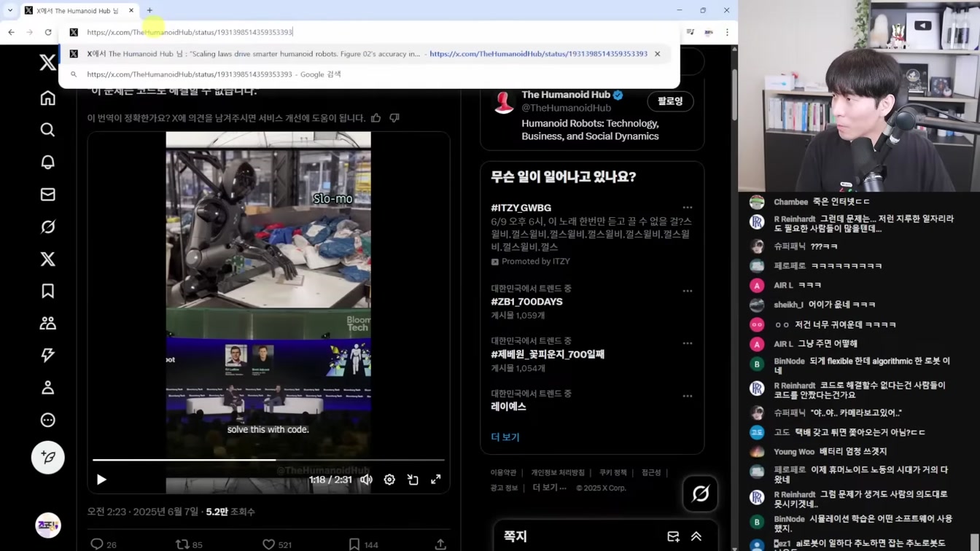Select the X에서 The Humanoid Hub URL suggestion
Screen dimensions: 980x551
pos(365,54)
